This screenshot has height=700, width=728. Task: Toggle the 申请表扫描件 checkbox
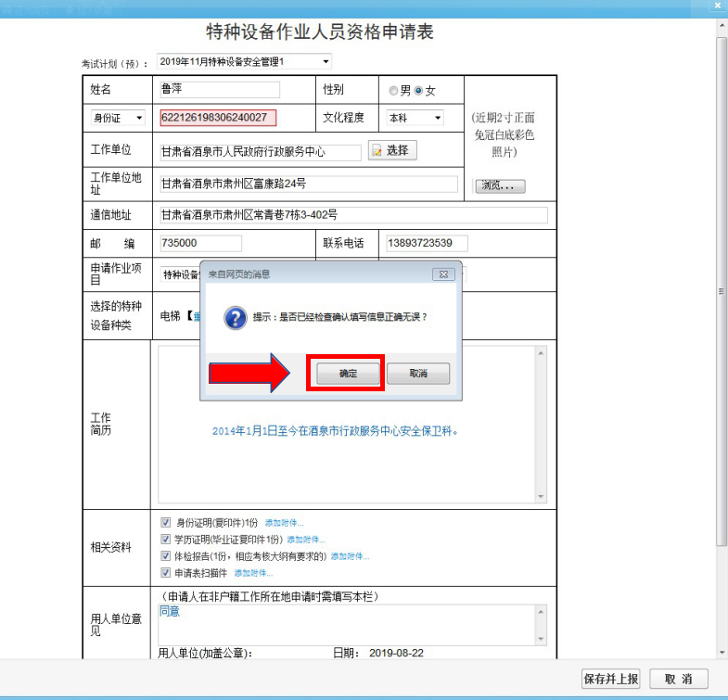[x=165, y=573]
